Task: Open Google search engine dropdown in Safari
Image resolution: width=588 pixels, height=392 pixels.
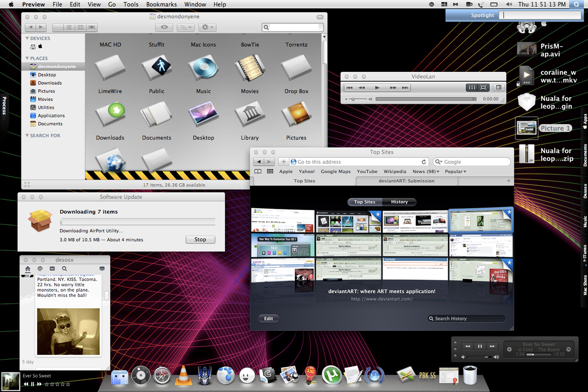Action: pyautogui.click(x=438, y=162)
